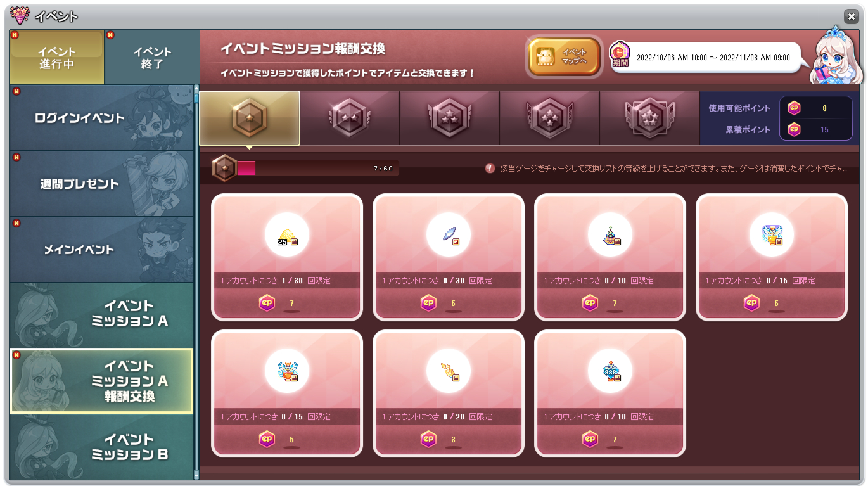This screenshot has height=486, width=868.
Task: Click the red info icon beside gauge description
Action: 490,169
